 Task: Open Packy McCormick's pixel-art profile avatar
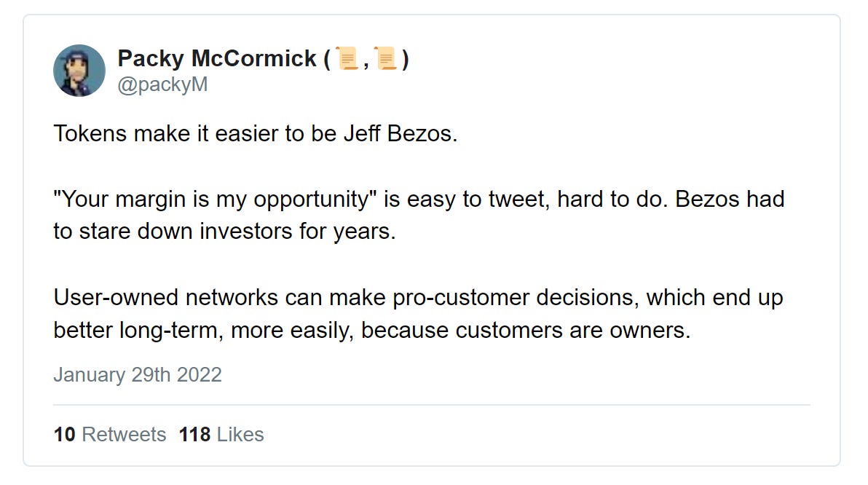click(79, 71)
